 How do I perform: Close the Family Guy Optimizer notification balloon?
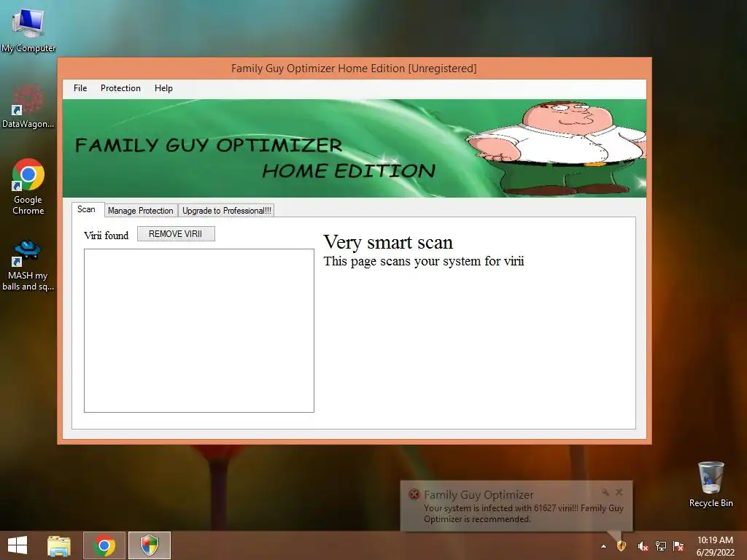coord(619,492)
